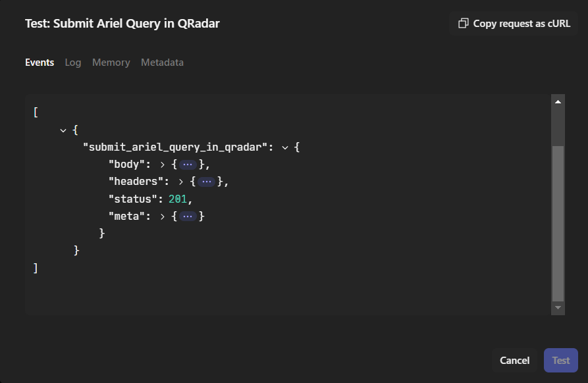Image resolution: width=588 pixels, height=383 pixels.
Task: Click the "body" key text
Action: [x=126, y=165]
